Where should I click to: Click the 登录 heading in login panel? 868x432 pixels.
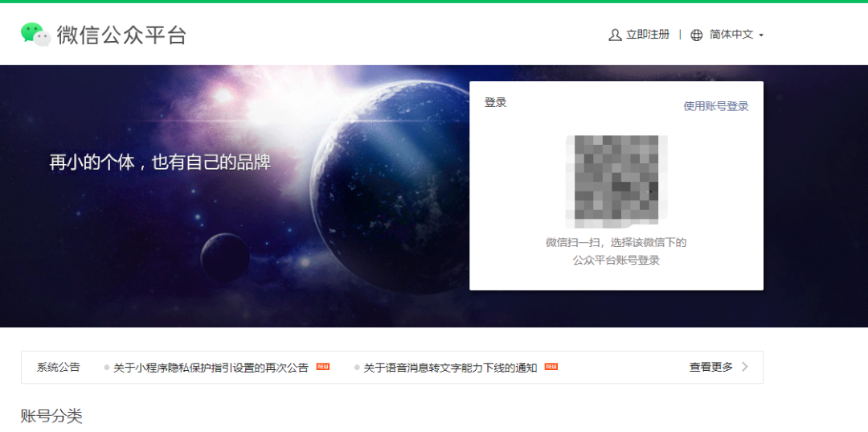pyautogui.click(x=495, y=102)
